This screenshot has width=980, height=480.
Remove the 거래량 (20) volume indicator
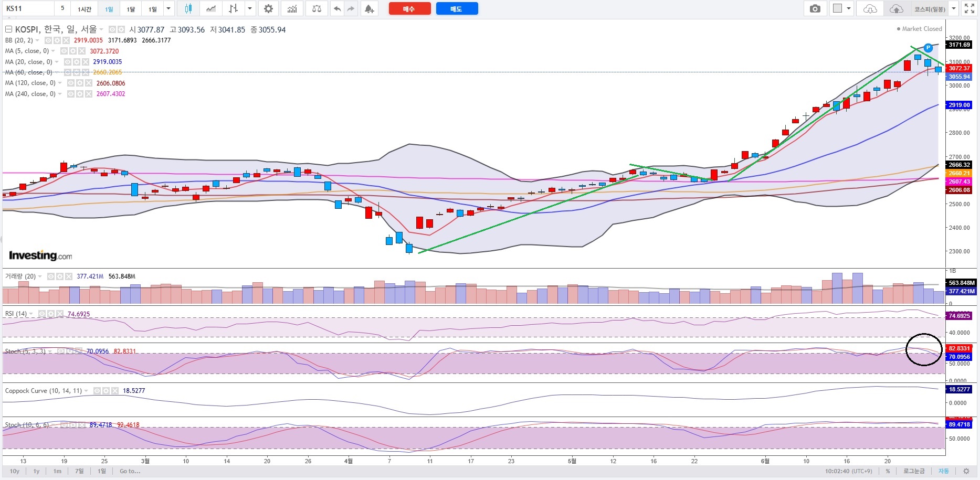[x=70, y=276]
